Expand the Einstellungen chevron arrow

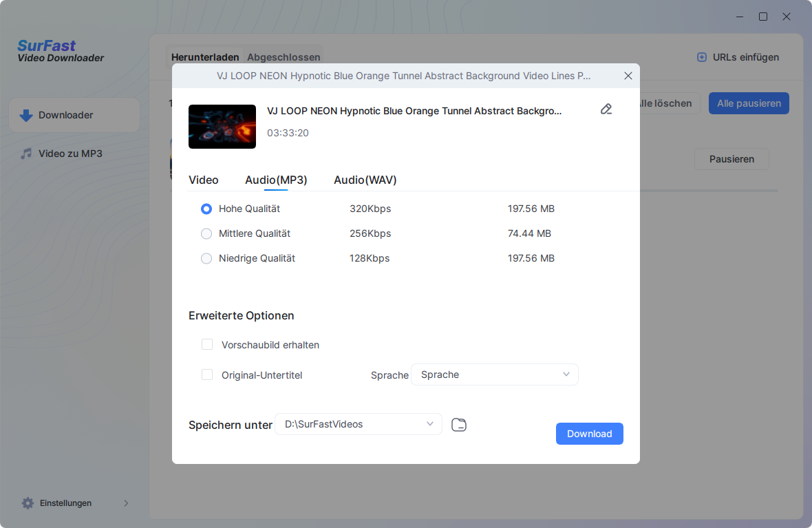126,503
